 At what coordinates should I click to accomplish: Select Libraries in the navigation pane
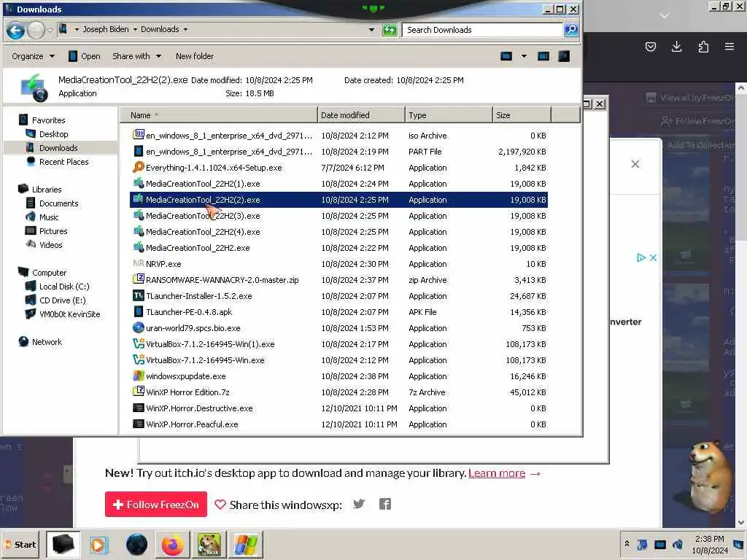[46, 190]
